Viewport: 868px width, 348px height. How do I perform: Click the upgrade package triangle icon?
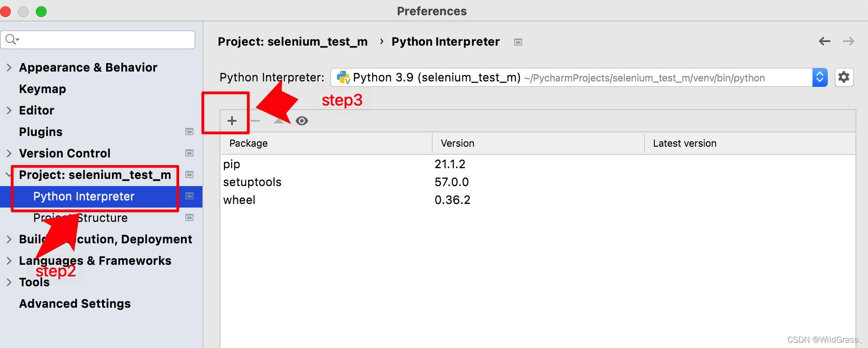pos(279,121)
